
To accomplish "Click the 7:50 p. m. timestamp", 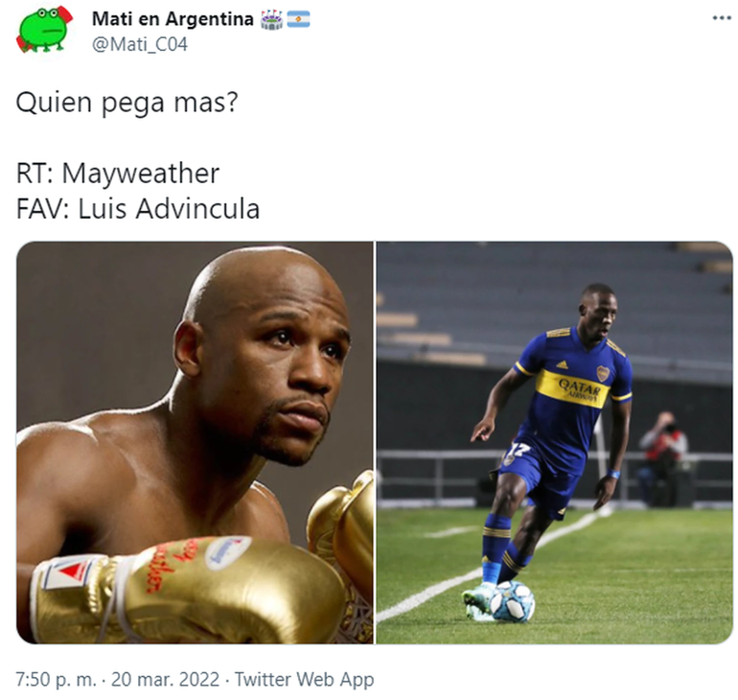I will click(x=56, y=679).
